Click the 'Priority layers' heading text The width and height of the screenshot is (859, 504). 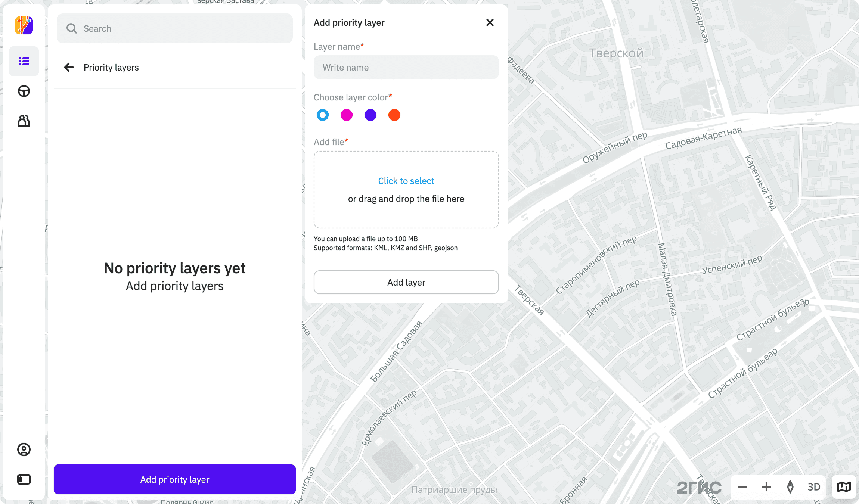click(111, 67)
